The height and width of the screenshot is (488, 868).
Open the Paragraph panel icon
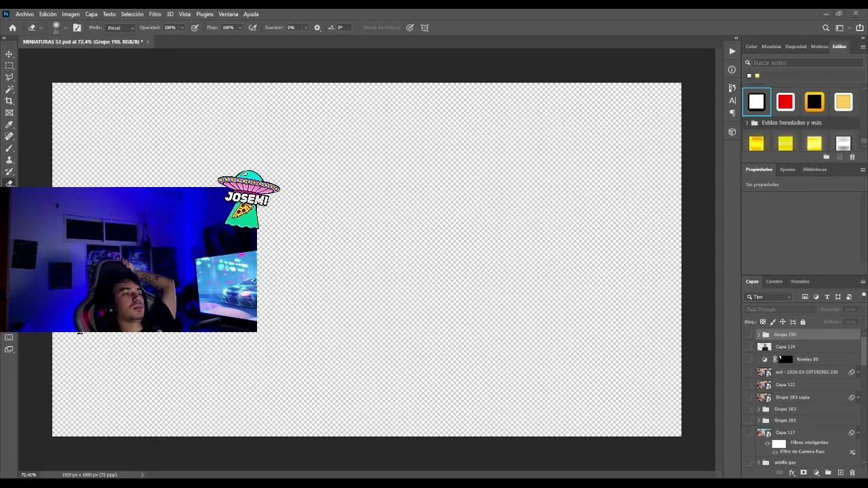[x=732, y=113]
